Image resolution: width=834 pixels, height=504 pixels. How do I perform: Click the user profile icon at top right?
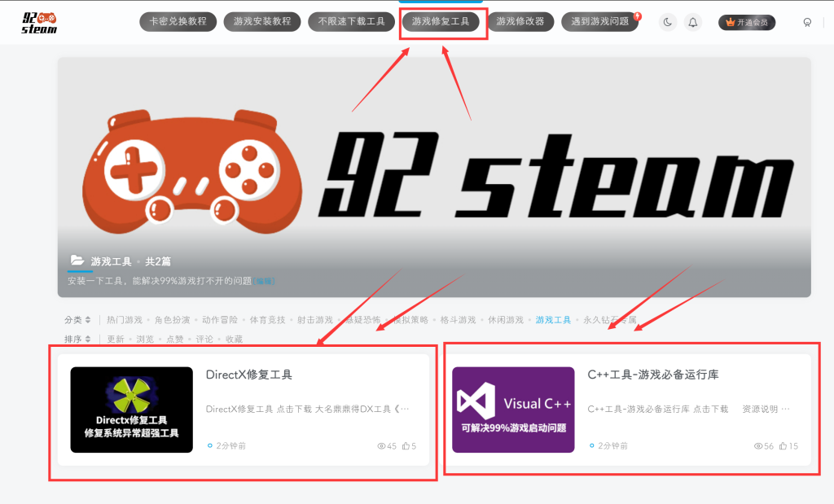(x=807, y=22)
